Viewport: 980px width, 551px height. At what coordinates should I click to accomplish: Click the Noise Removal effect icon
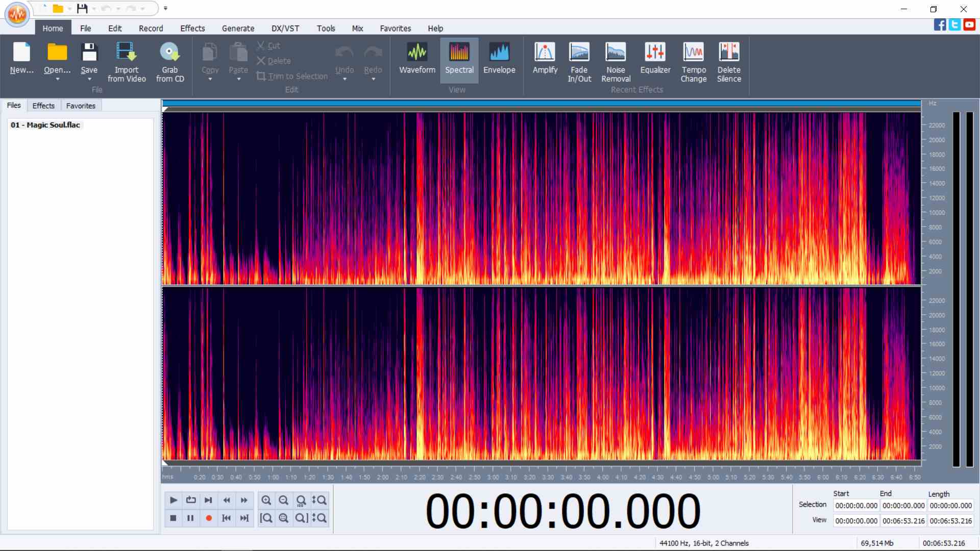616,53
